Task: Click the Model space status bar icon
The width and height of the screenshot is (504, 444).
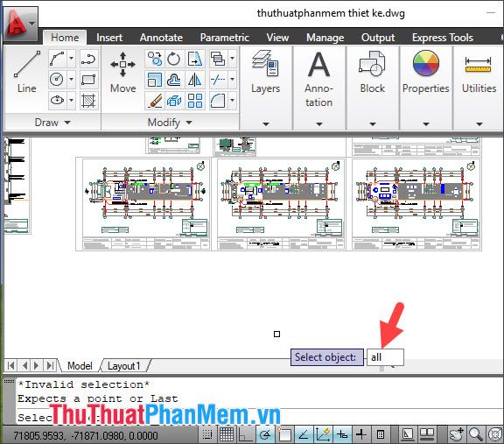Action: (408, 434)
